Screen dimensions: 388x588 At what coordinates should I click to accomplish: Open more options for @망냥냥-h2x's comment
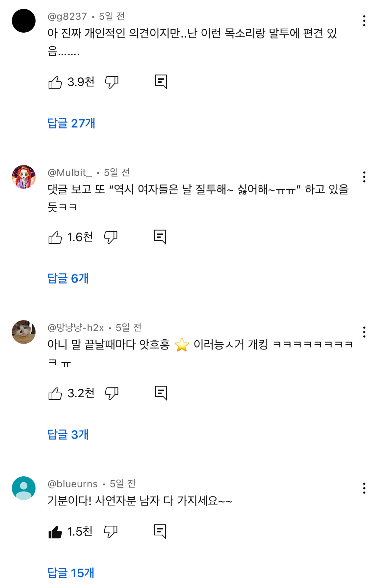click(x=364, y=332)
